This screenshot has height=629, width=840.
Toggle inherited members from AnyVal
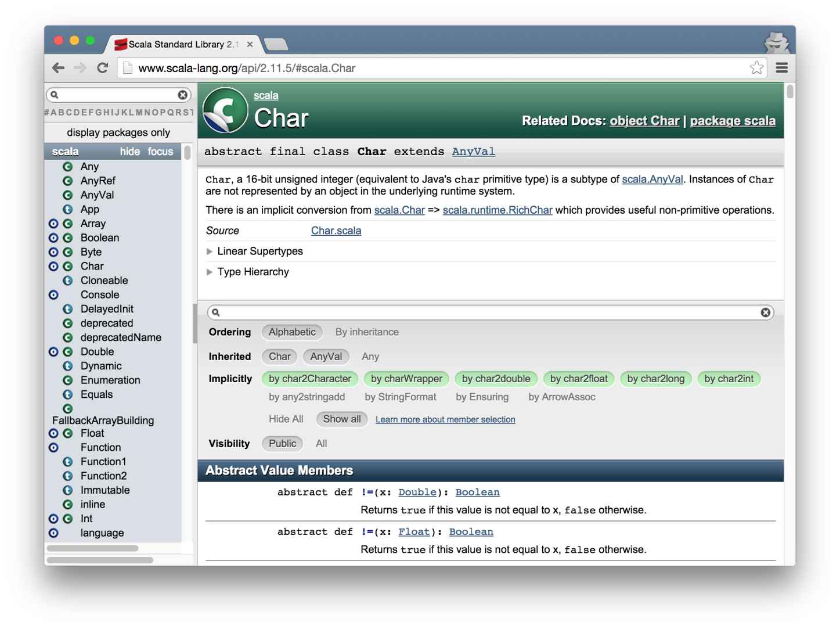click(x=326, y=357)
